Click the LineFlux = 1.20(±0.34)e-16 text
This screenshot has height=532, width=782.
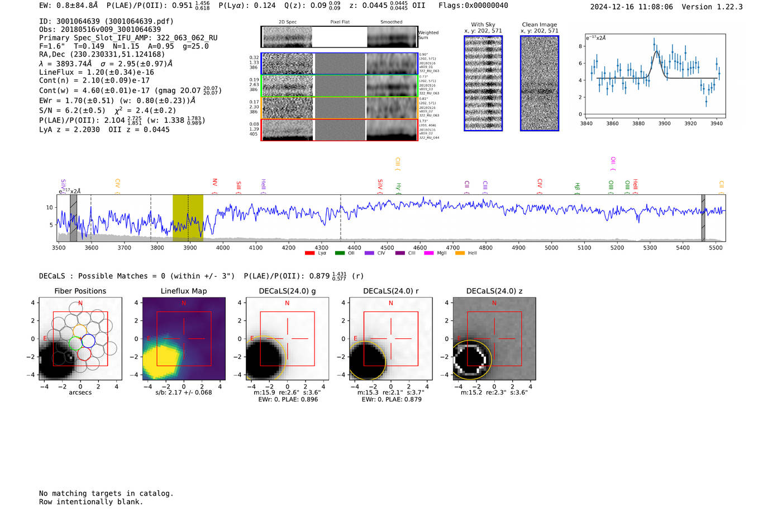[x=97, y=72]
